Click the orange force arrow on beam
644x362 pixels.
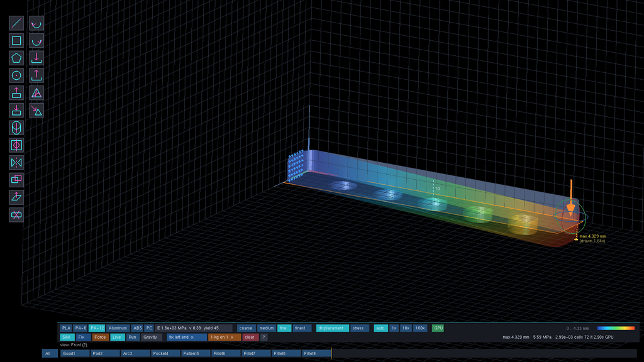coord(571,197)
